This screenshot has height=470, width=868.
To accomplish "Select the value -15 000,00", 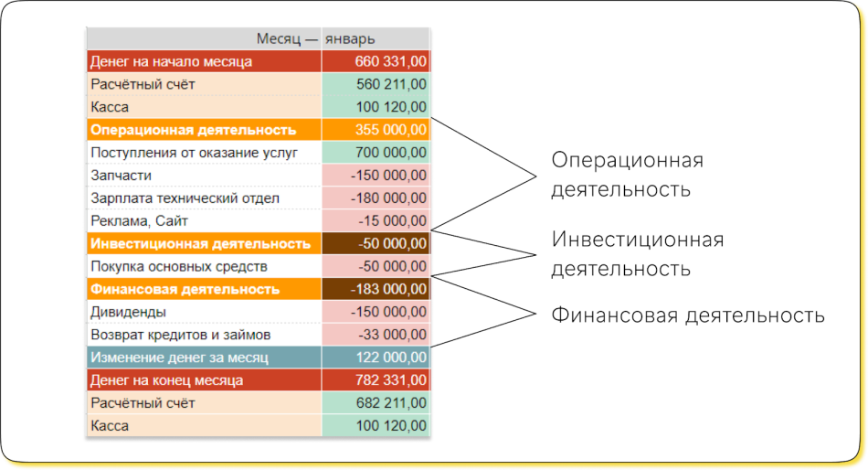I will pyautogui.click(x=376, y=220).
